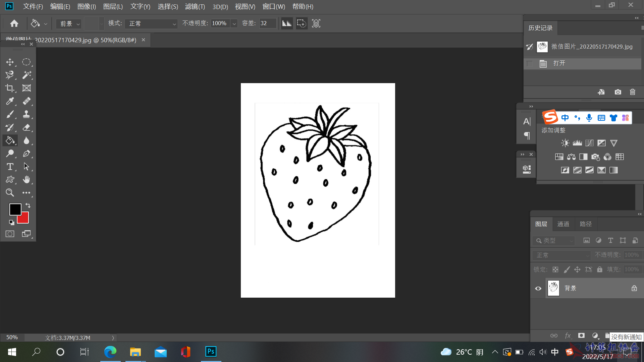Click the 打开 history state
Image resolution: width=644 pixels, height=362 pixels.
(559, 63)
